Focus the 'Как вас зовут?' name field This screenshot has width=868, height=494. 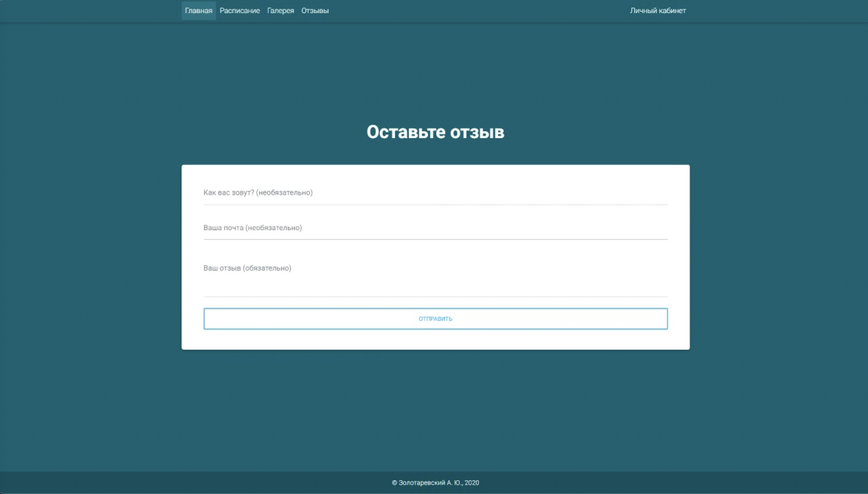pyautogui.click(x=435, y=193)
